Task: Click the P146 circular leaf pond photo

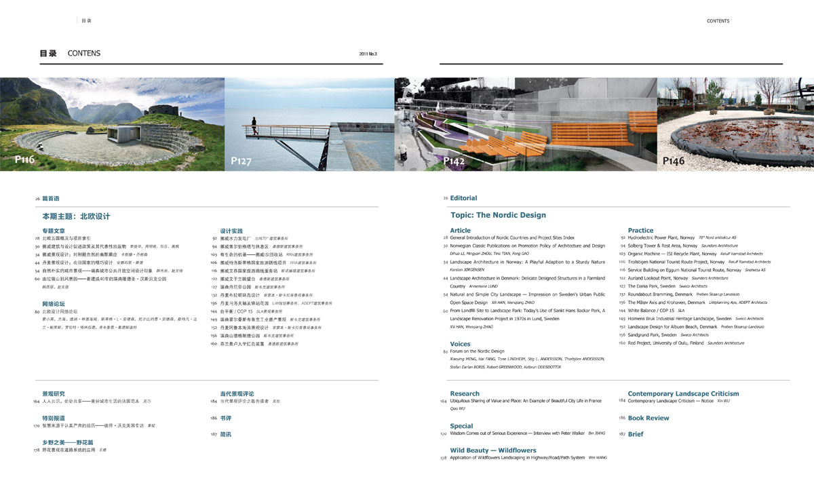Action: coord(735,124)
